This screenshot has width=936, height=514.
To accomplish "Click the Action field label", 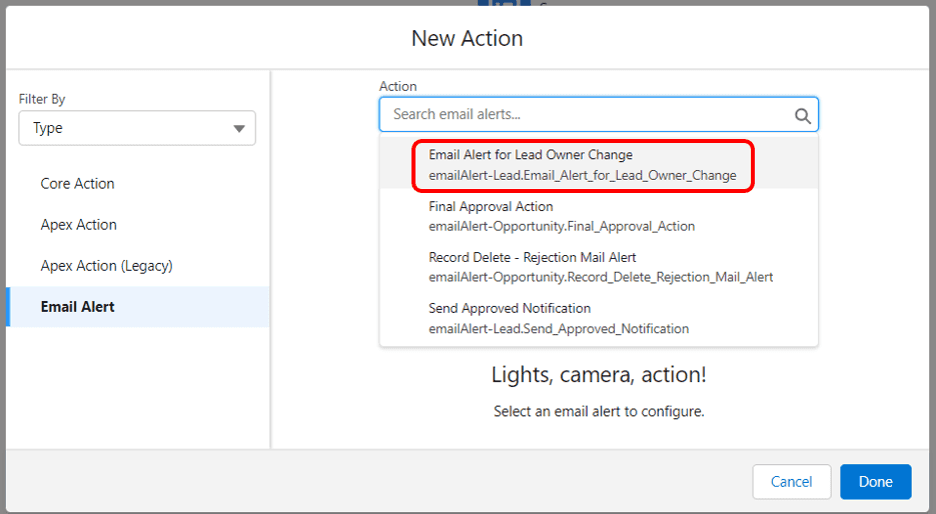I will 398,87.
